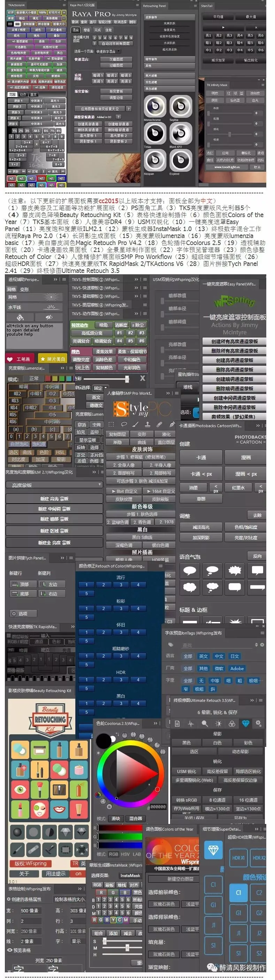275x980 pixels.
Task: Toggle the 日文 language filter in fonTags
Action: click(x=235, y=656)
